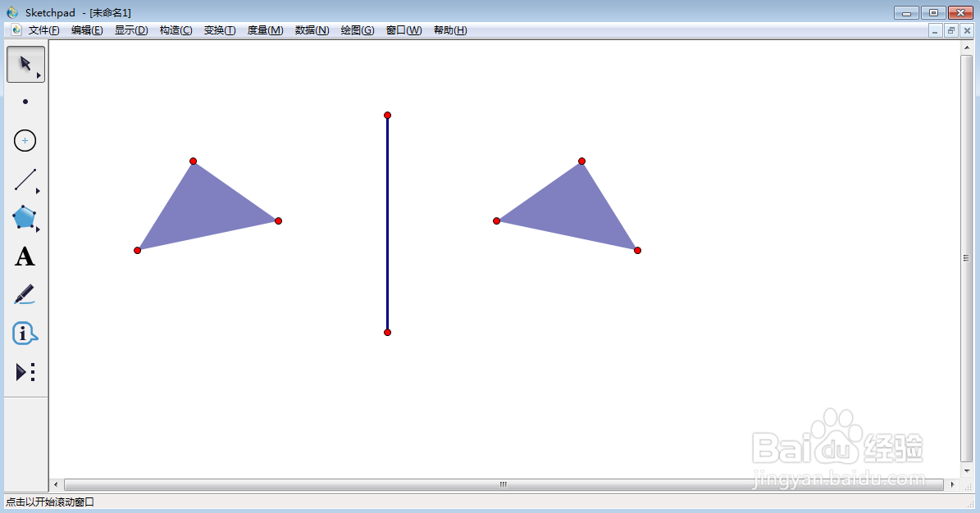Viewport: 980px width, 513px height.
Task: Click the Sketchpad title bar app icon
Action: click(x=12, y=12)
